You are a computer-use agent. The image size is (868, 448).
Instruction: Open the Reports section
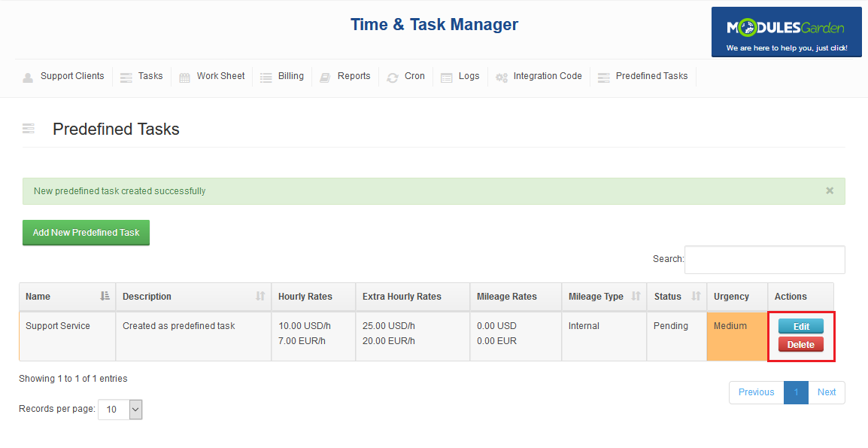354,76
